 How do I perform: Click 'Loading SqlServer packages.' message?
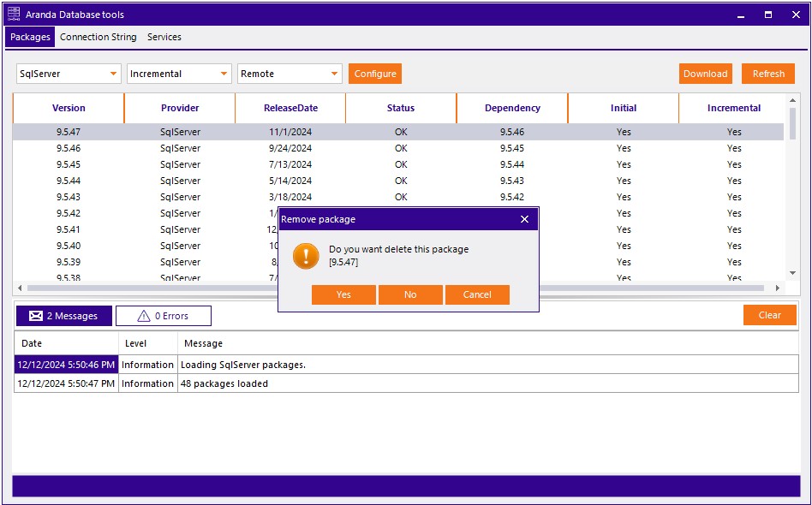pyautogui.click(x=243, y=365)
